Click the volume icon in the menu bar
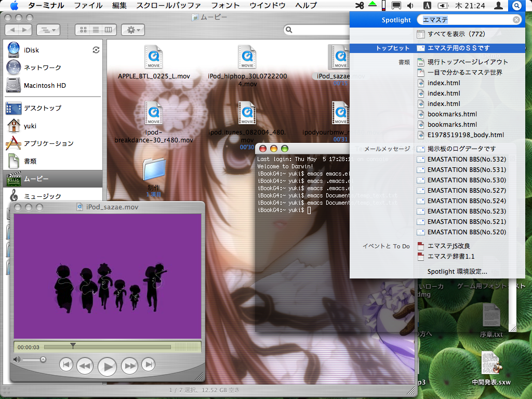This screenshot has width=532, height=399. point(410,5)
